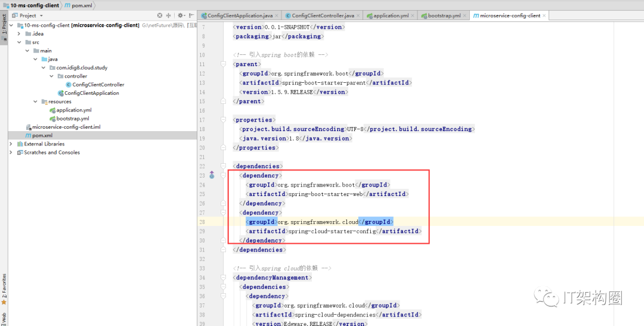Click 'spring-cloud-starter-config' artifactId text
The image size is (644, 326).
pos(332,231)
